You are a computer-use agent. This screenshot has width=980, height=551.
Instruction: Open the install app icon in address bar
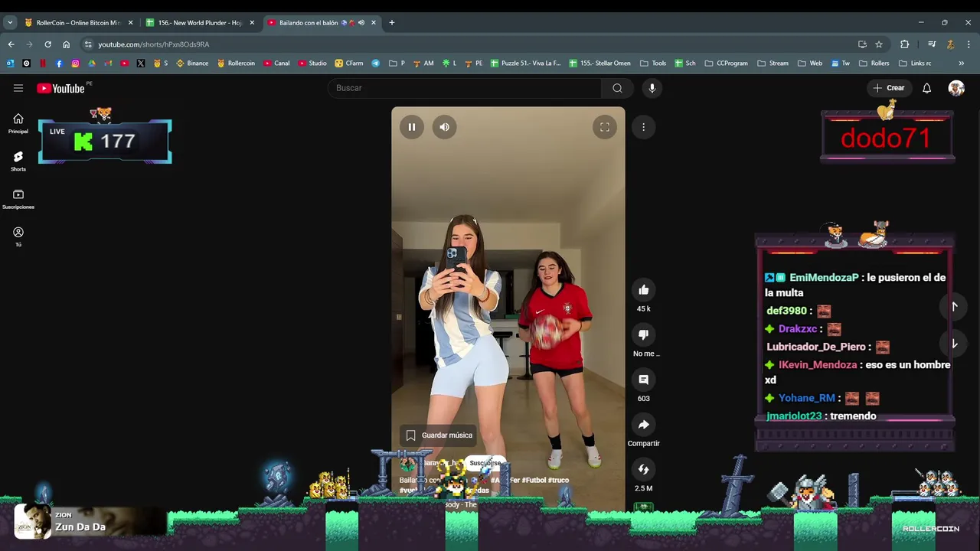point(862,44)
